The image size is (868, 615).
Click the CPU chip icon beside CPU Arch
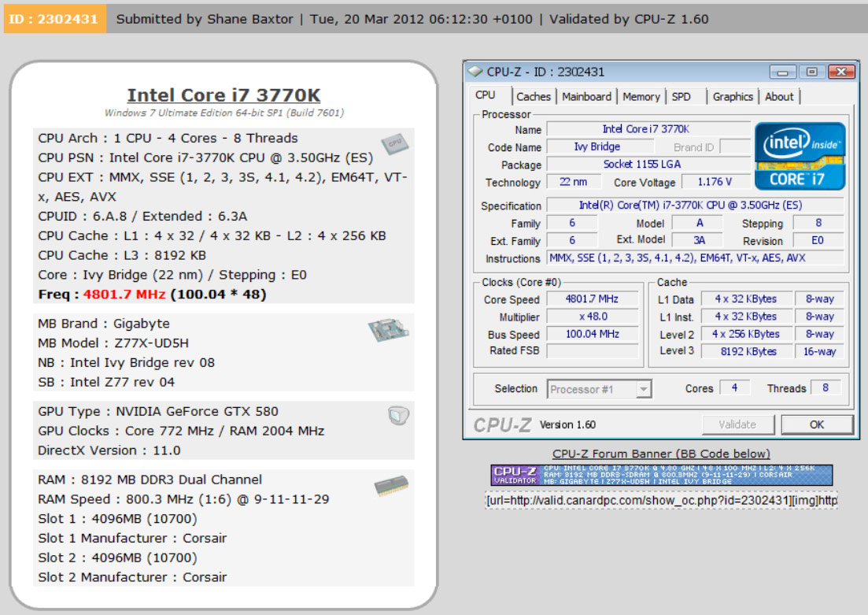(395, 144)
